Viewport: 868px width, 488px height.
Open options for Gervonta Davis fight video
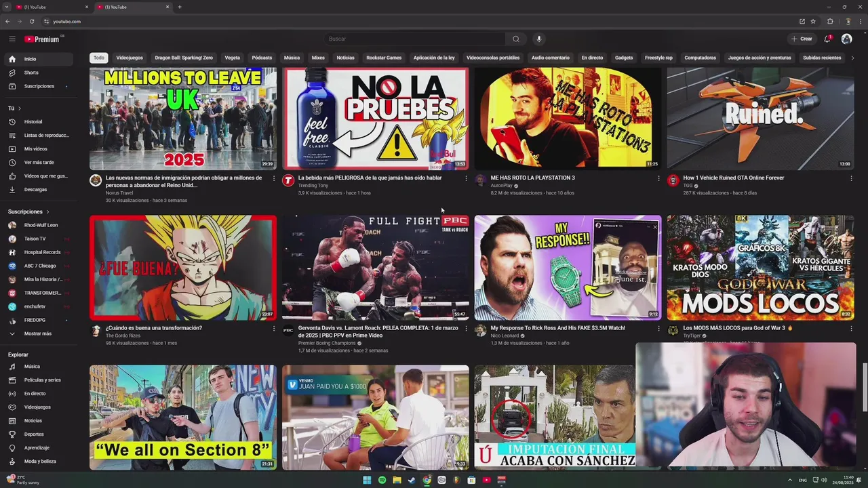(466, 329)
